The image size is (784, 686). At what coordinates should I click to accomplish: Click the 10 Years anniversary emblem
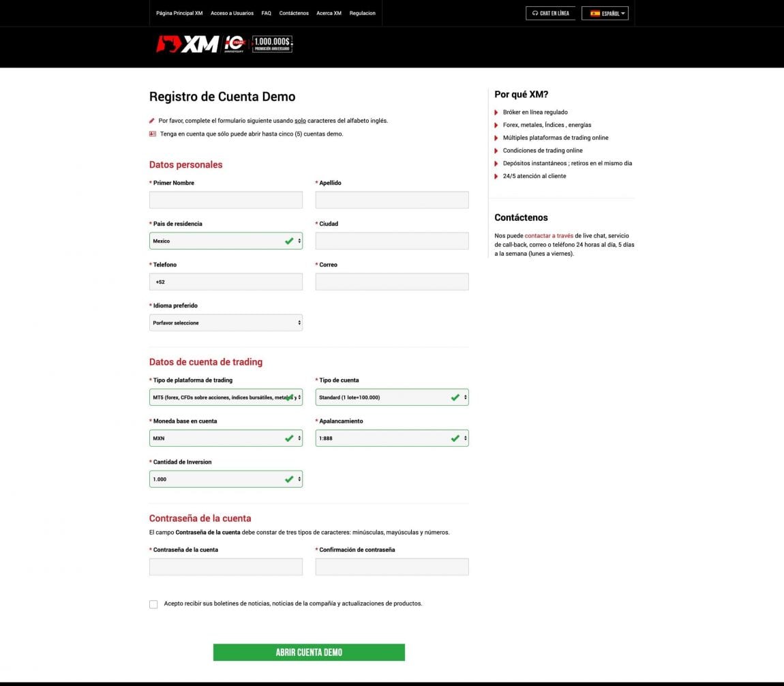235,44
